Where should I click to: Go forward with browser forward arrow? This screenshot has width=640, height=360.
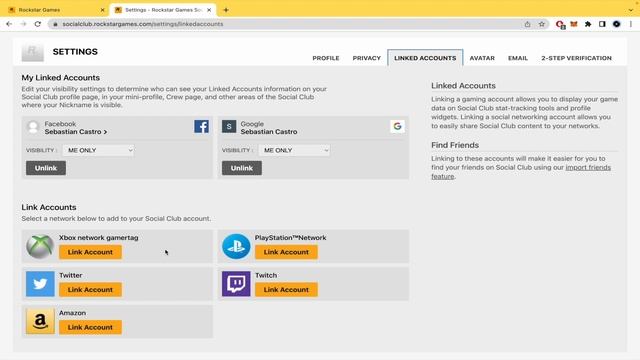click(23, 24)
